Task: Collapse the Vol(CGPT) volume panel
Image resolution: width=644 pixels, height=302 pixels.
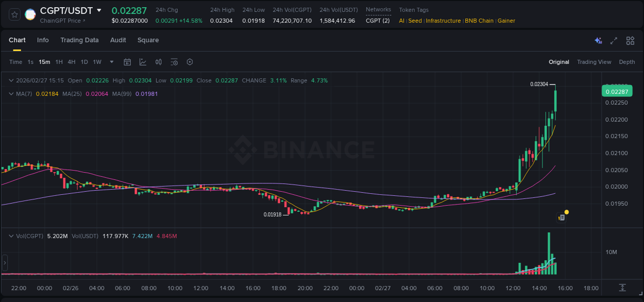Action: (x=11, y=236)
